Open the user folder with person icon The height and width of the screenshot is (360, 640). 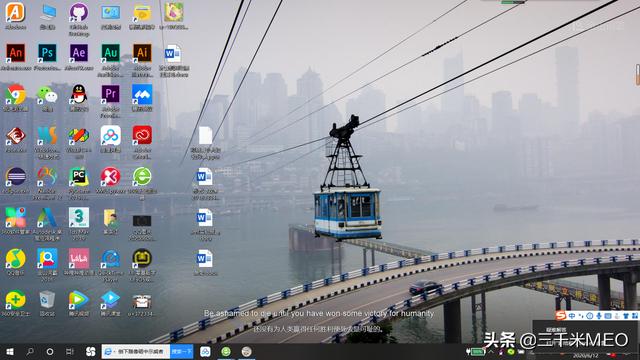(x=111, y=218)
